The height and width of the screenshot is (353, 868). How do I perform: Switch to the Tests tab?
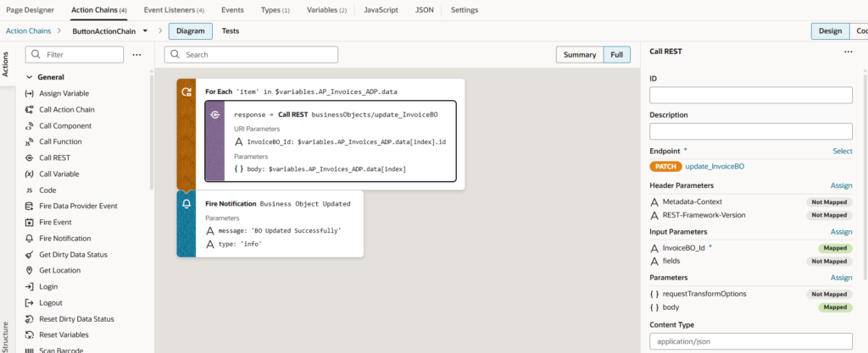tap(230, 31)
